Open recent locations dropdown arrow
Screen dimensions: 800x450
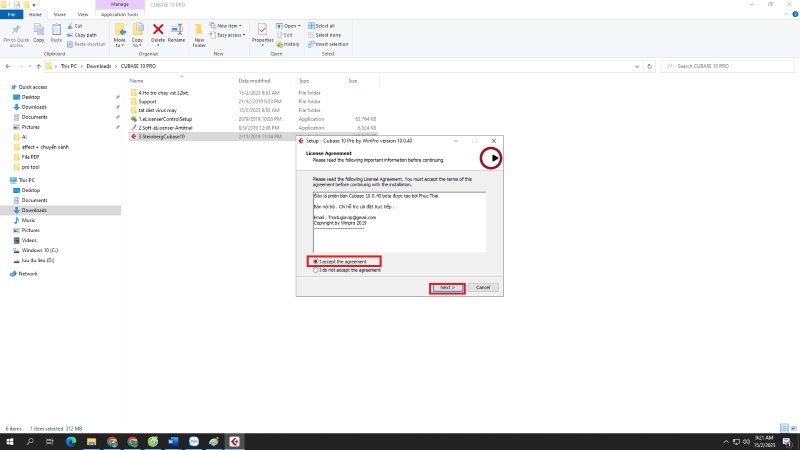[30, 66]
